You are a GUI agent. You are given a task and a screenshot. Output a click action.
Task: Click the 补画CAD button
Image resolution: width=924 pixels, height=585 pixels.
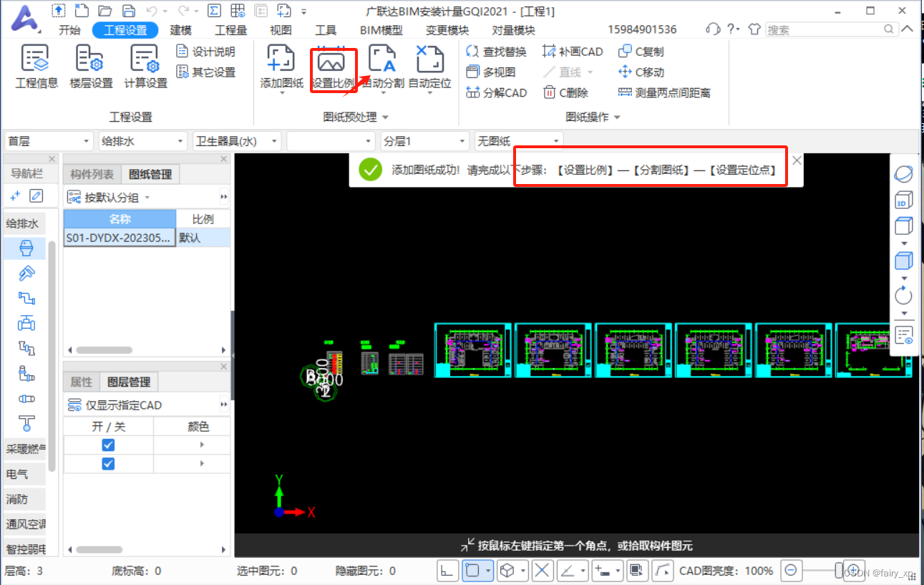click(572, 52)
